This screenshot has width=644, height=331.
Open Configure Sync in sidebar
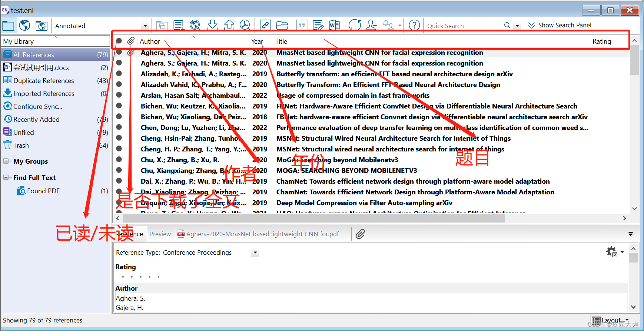click(x=56, y=106)
